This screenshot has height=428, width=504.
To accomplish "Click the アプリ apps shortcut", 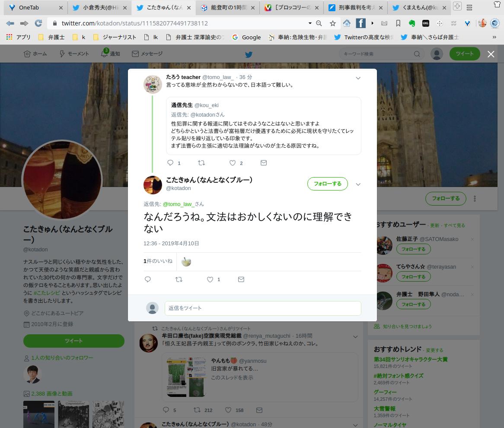I will [x=19, y=37].
